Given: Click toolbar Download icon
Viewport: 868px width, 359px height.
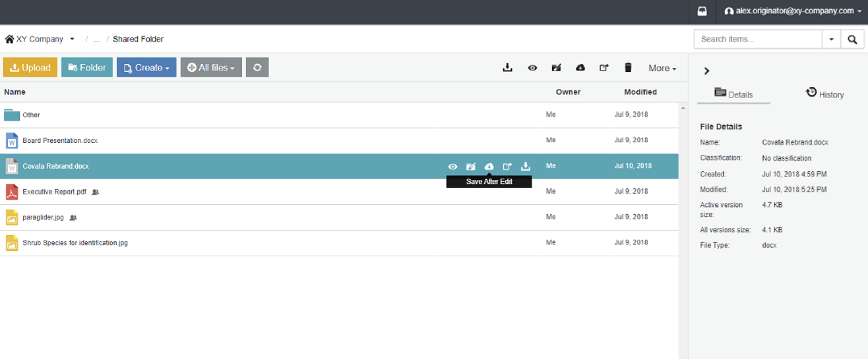Looking at the screenshot, I should [507, 67].
